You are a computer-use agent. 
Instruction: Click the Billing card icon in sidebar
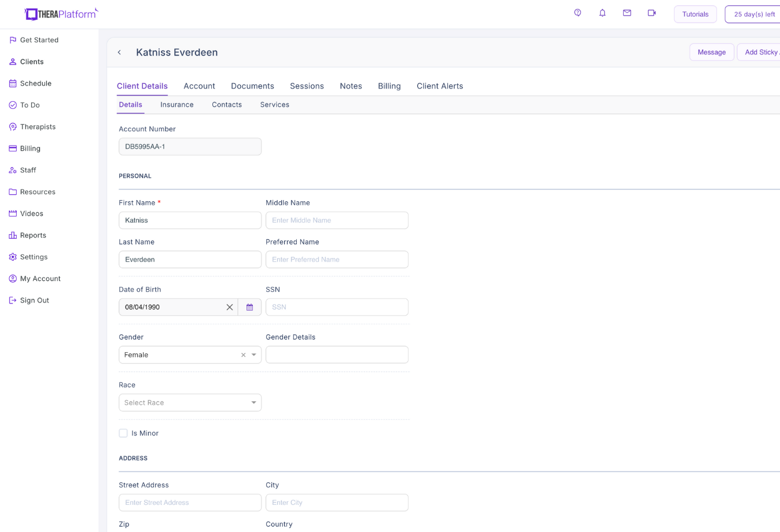click(x=13, y=149)
